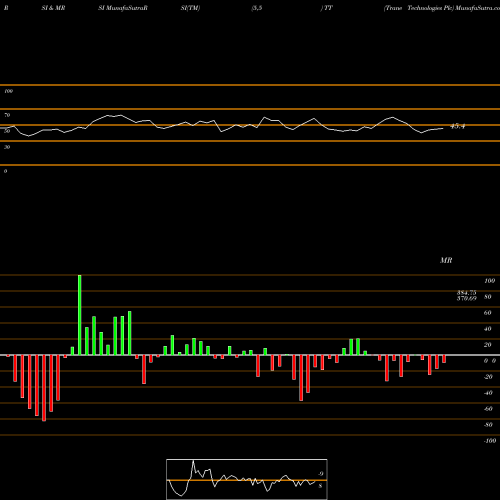Click the MR axis label 20

(487, 345)
